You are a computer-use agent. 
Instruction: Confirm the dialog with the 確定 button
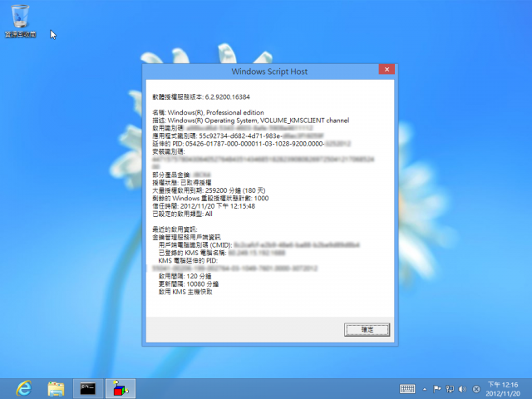pos(367,329)
